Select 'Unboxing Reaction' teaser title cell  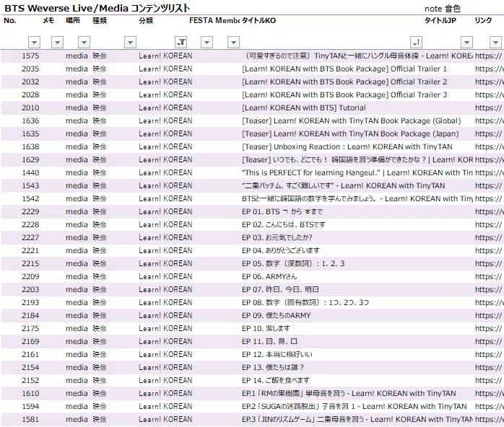click(x=347, y=146)
